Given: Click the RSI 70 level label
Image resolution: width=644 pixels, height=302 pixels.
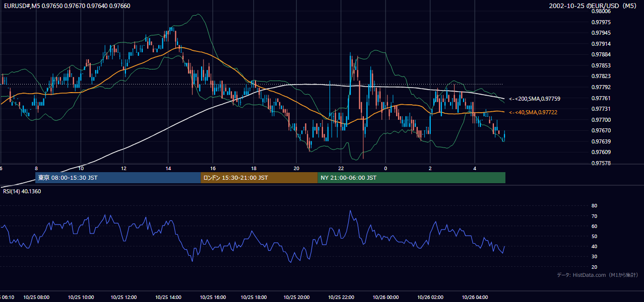Looking at the screenshot, I should point(594,216).
